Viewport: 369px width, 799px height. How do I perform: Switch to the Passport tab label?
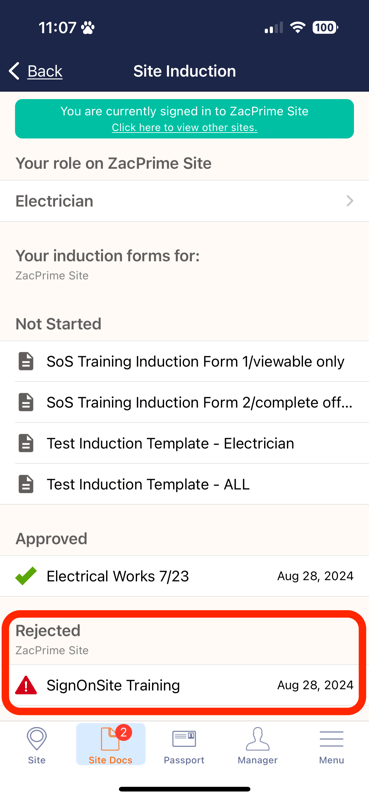pos(184,760)
